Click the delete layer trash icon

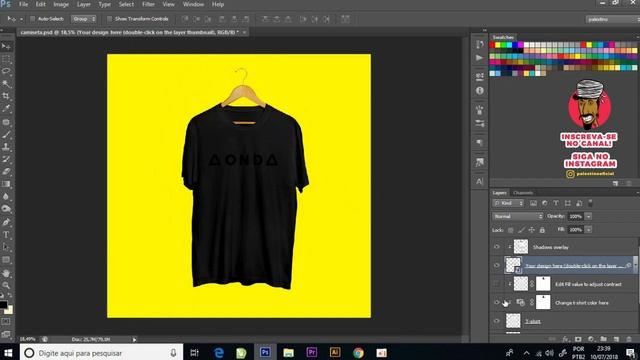tap(629, 339)
